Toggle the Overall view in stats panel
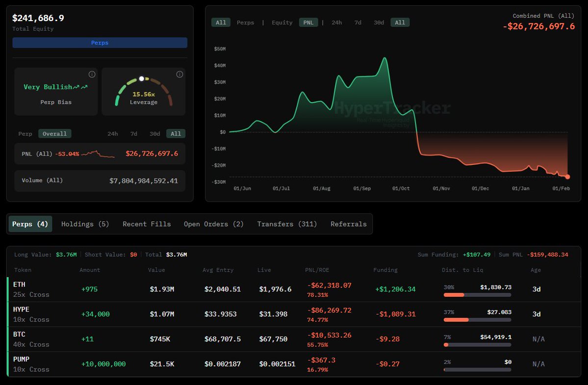The height and width of the screenshot is (385, 588). click(x=55, y=133)
